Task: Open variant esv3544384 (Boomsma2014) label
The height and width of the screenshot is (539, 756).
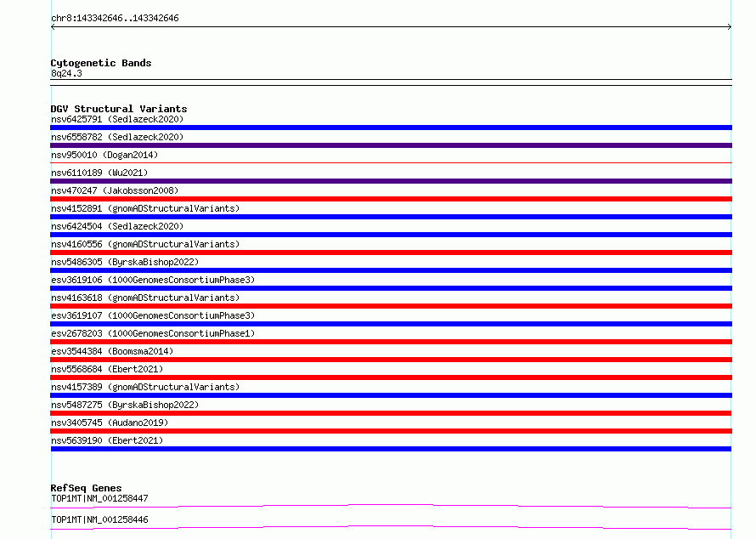Action: click(112, 351)
